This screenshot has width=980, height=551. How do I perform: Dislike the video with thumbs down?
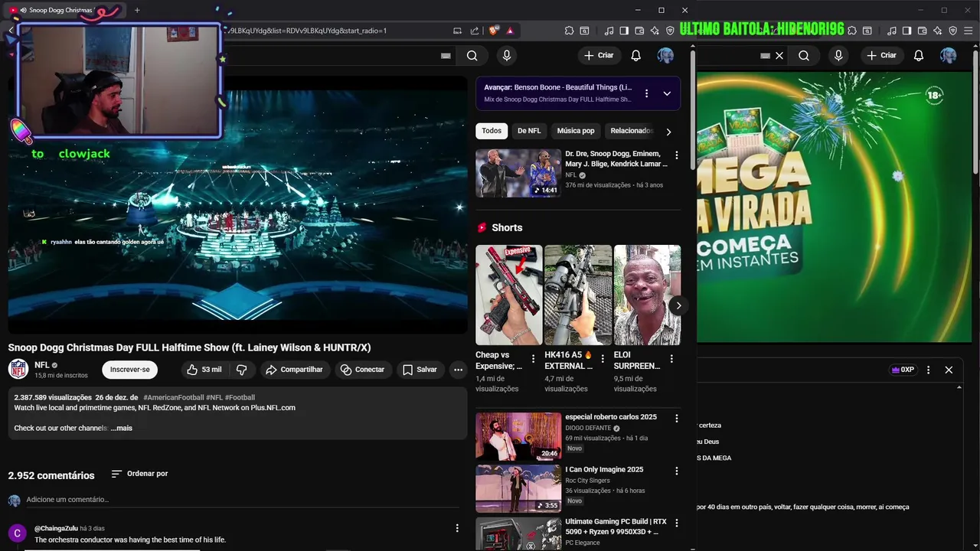[x=242, y=370]
